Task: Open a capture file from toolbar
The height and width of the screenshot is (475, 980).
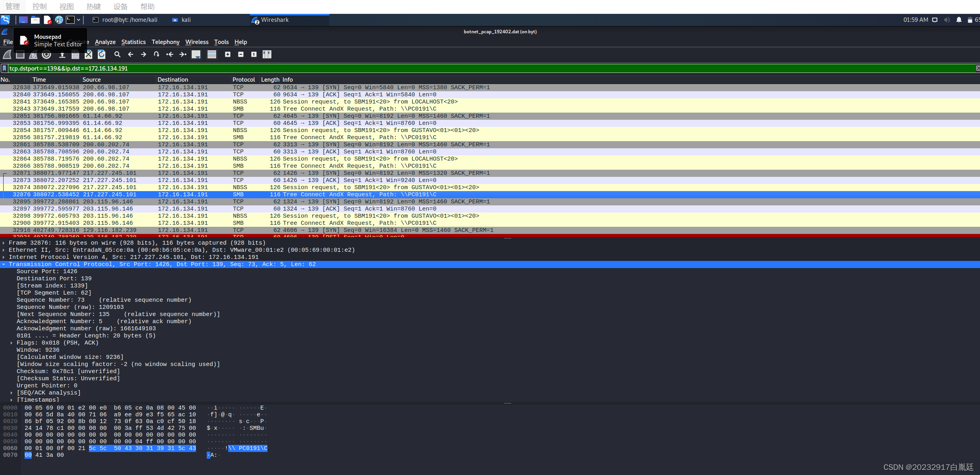Action: pyautogui.click(x=62, y=54)
